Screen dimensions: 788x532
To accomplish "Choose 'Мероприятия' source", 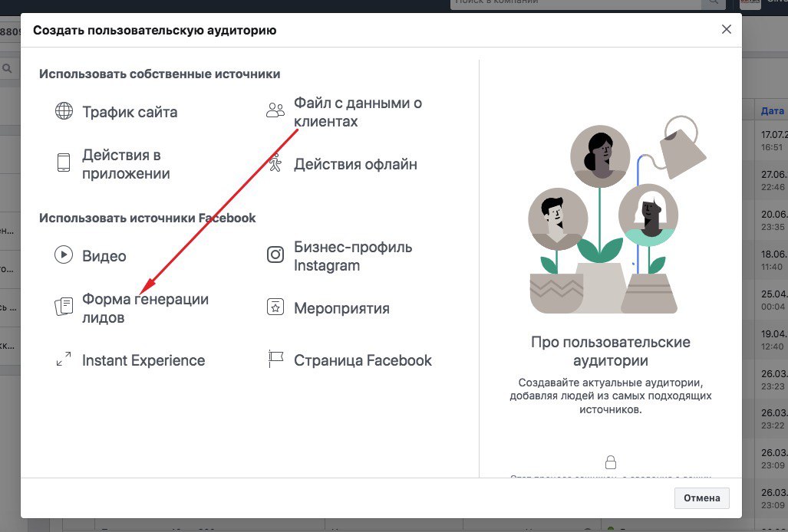I will pos(341,308).
